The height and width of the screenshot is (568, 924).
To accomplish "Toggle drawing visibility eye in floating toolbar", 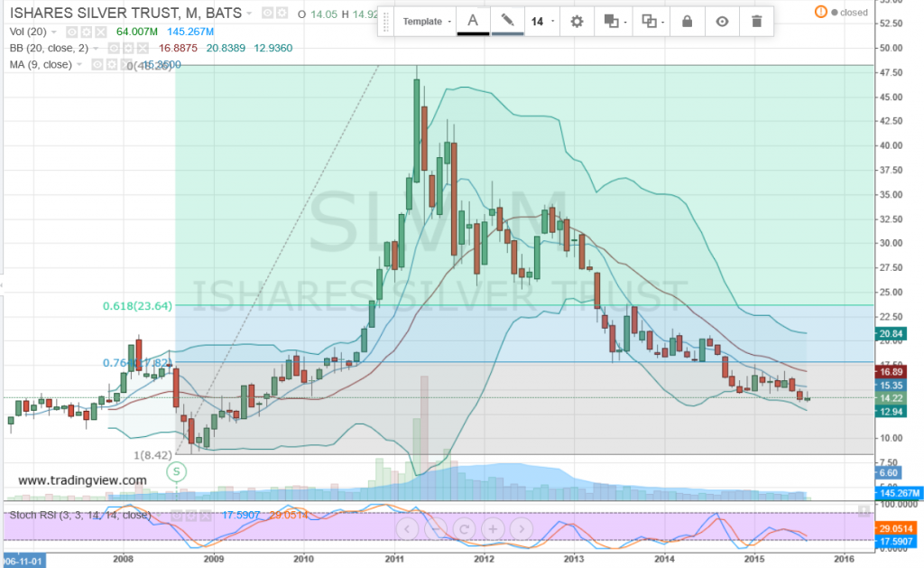I will click(x=722, y=22).
